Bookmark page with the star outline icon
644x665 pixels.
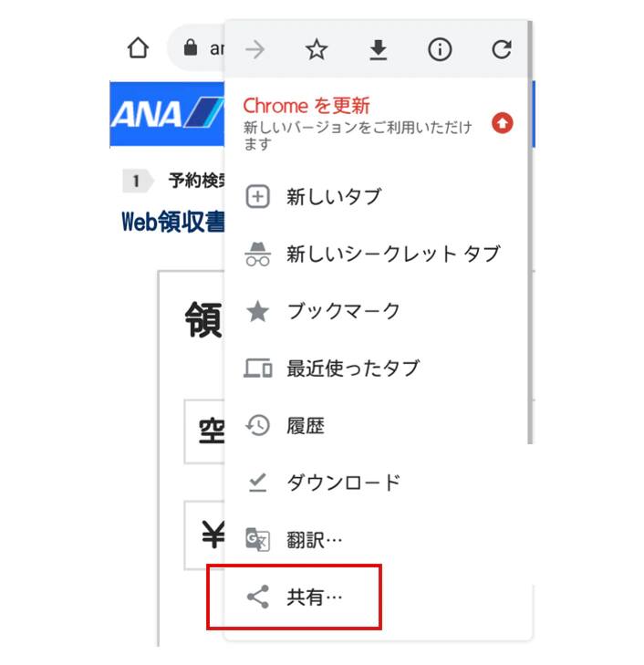[x=317, y=49]
